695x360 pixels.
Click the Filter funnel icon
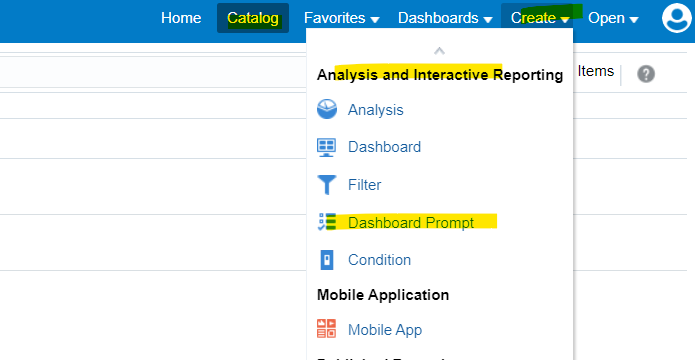click(327, 184)
